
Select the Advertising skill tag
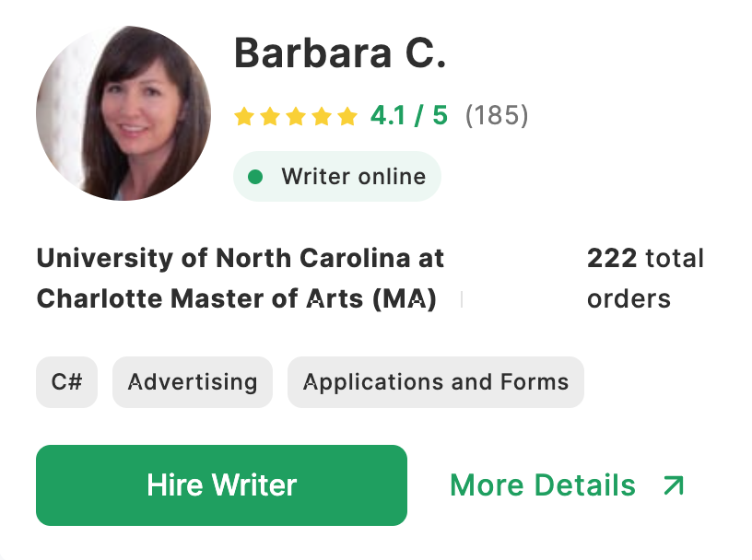[193, 381]
